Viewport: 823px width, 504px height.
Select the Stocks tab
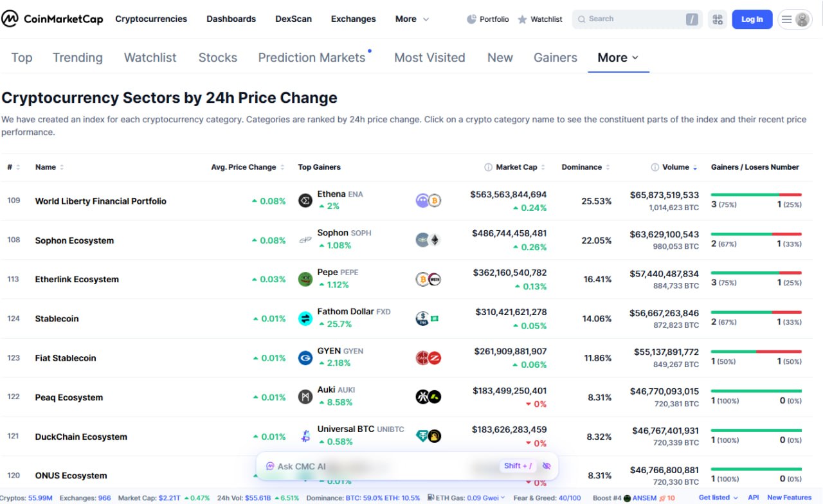click(x=217, y=58)
